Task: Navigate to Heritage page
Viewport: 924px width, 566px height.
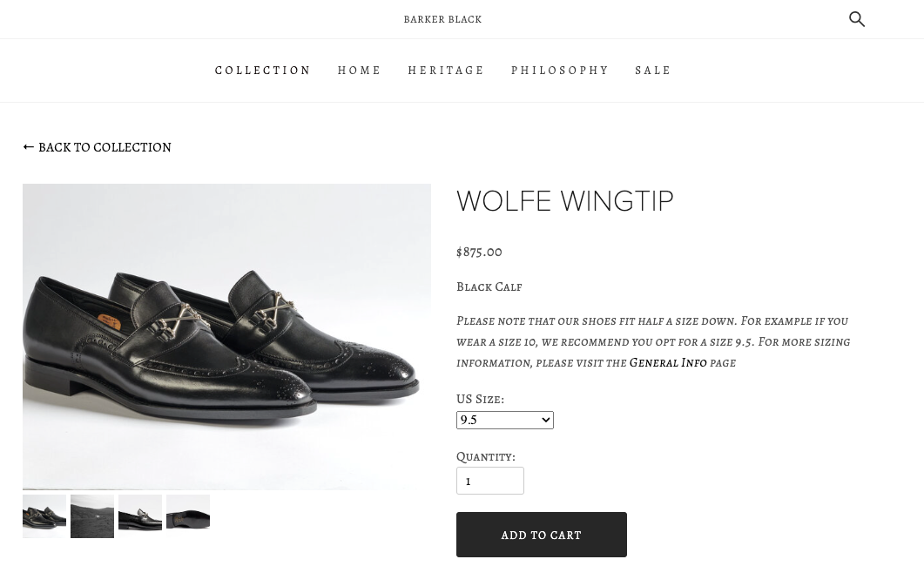Action: 446,71
